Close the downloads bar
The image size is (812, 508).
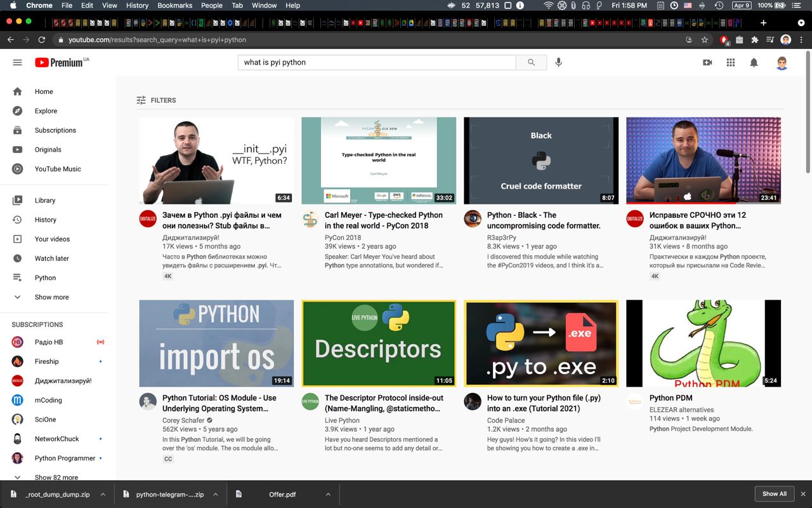pyautogui.click(x=803, y=494)
